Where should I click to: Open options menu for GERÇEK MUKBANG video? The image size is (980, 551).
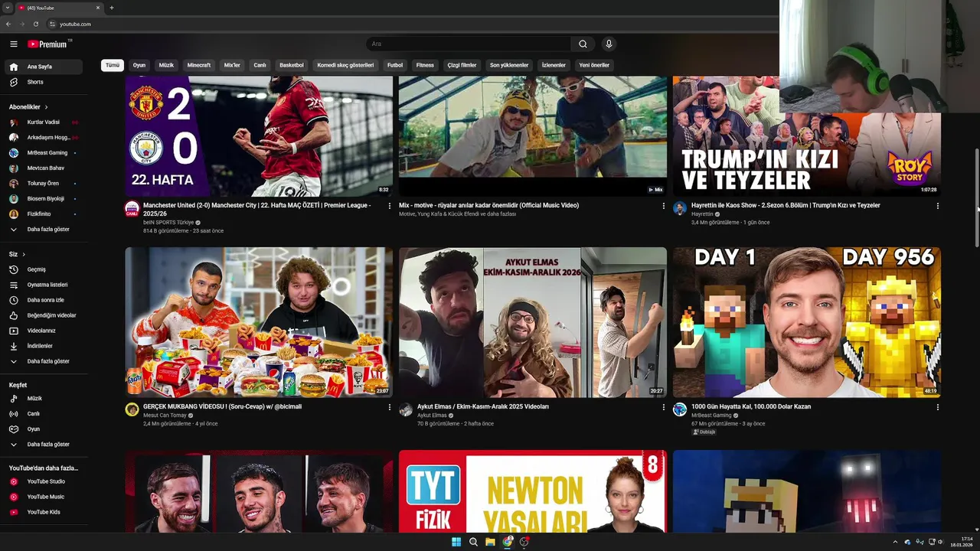389,407
